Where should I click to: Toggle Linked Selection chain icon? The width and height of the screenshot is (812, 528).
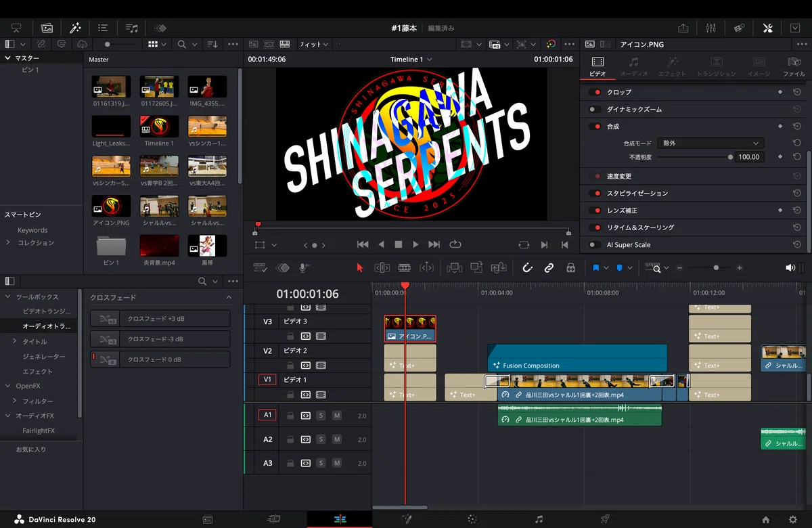549,267
